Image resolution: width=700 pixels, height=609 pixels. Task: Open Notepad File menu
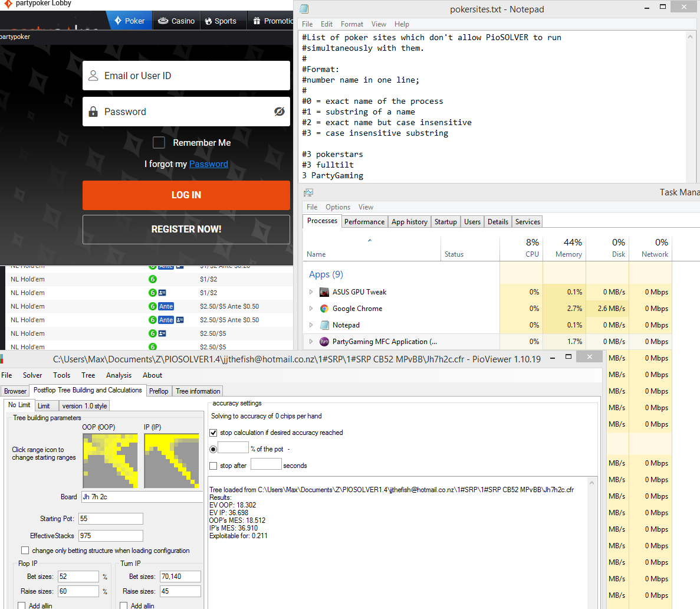pos(307,24)
